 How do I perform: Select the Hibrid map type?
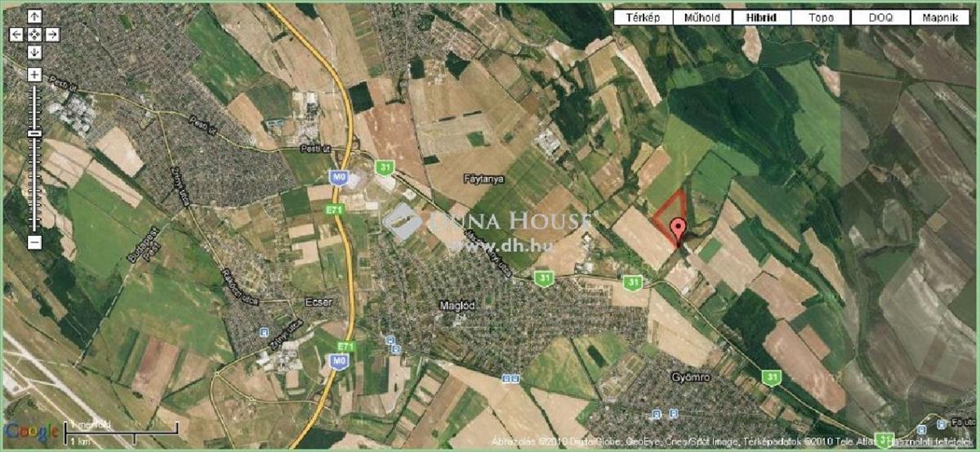(x=762, y=18)
